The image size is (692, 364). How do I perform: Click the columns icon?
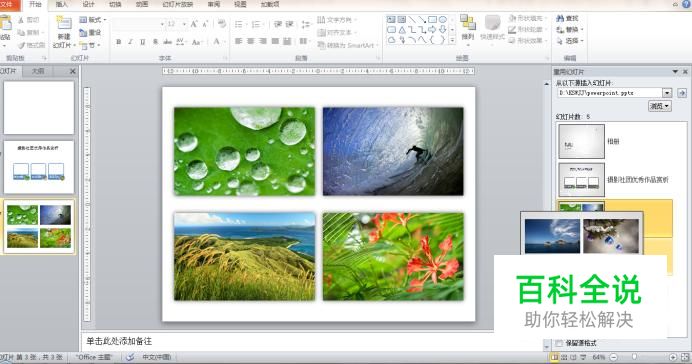click(x=303, y=41)
